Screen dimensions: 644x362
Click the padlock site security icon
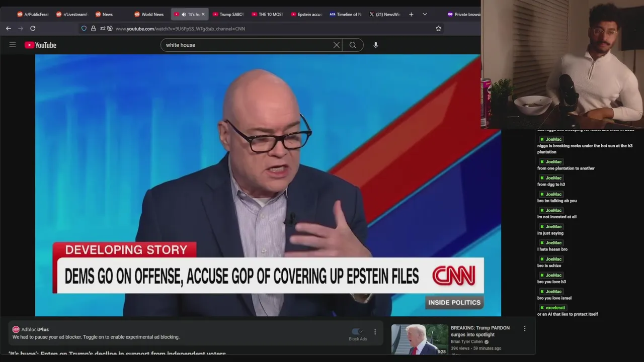pos(93,29)
